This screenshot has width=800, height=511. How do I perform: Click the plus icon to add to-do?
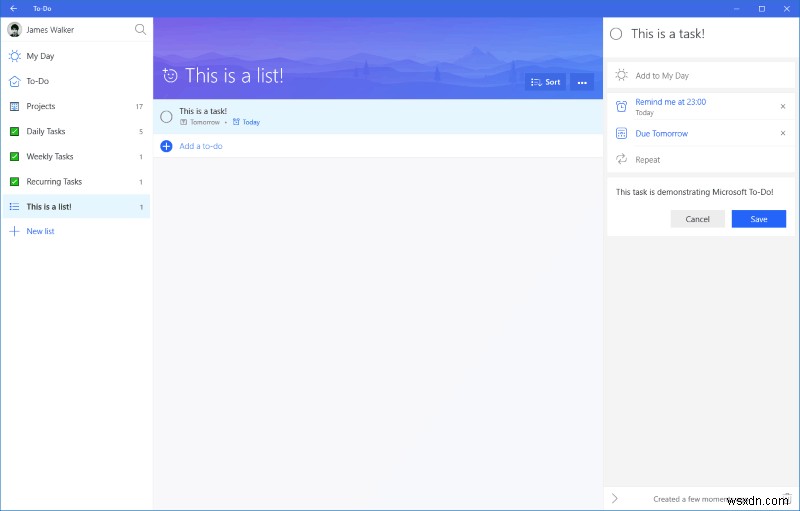click(x=166, y=146)
